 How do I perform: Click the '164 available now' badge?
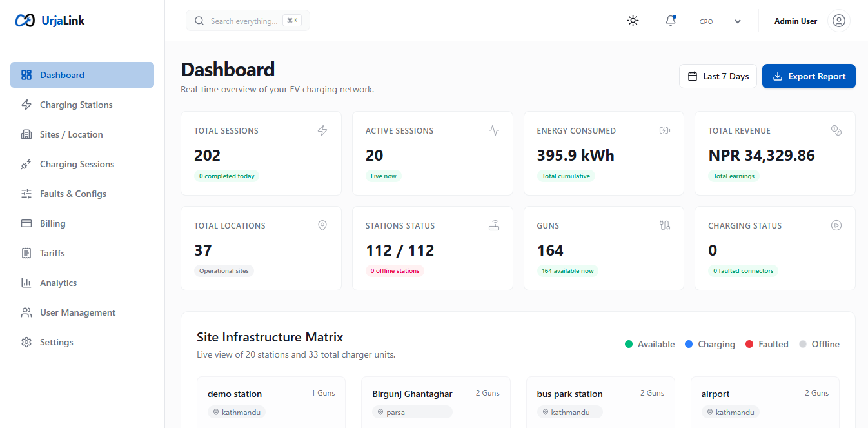[567, 271]
